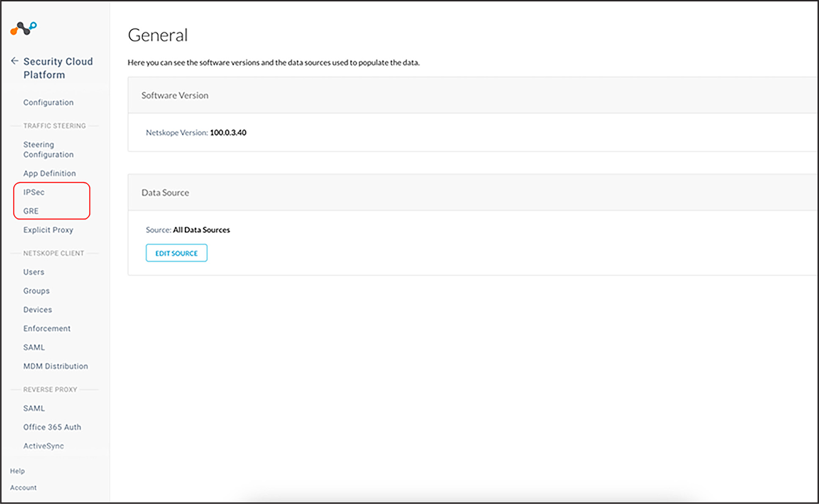Open Configuration in the sidebar
This screenshot has width=819, height=504.
coord(48,102)
